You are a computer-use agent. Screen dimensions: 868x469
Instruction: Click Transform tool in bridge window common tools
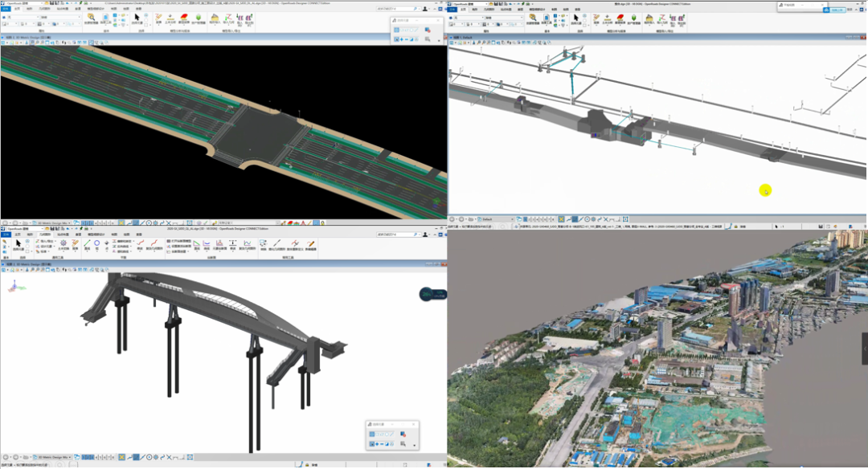click(263, 243)
